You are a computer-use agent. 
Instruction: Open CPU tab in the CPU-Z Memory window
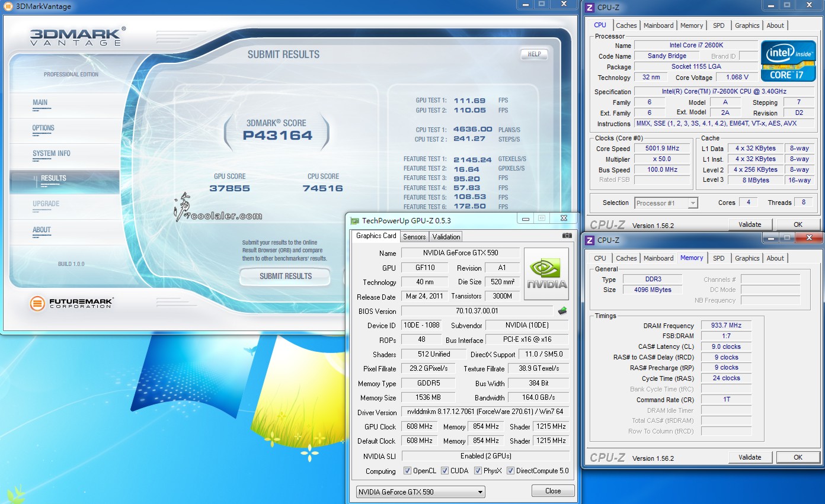(x=600, y=258)
